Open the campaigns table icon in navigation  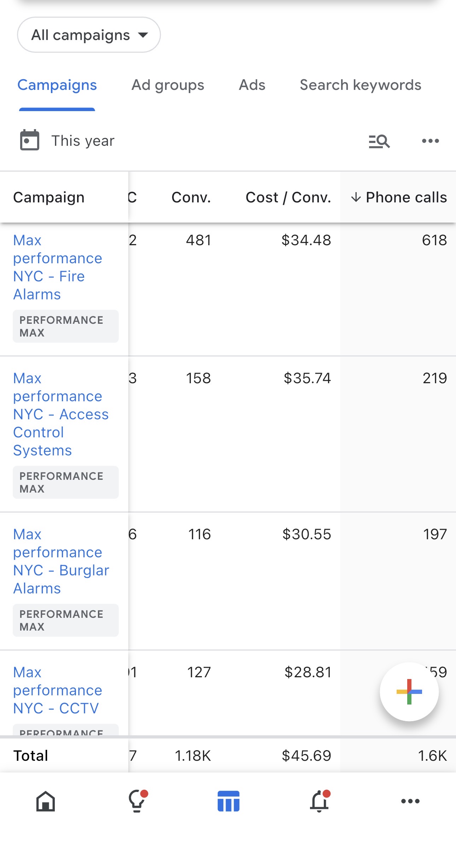[228, 801]
